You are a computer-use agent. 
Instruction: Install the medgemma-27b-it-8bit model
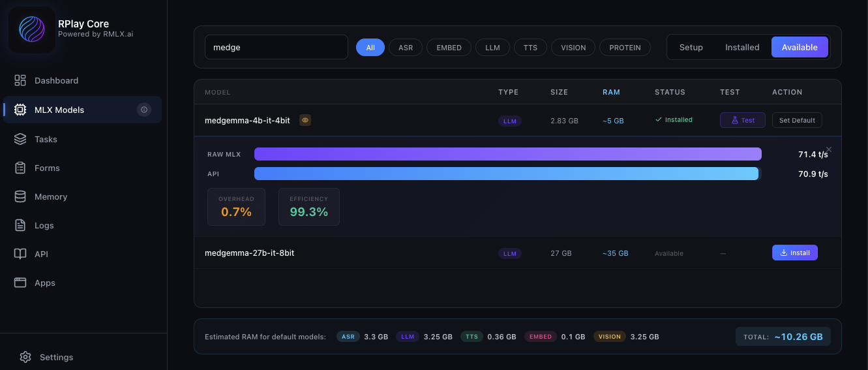tap(794, 253)
